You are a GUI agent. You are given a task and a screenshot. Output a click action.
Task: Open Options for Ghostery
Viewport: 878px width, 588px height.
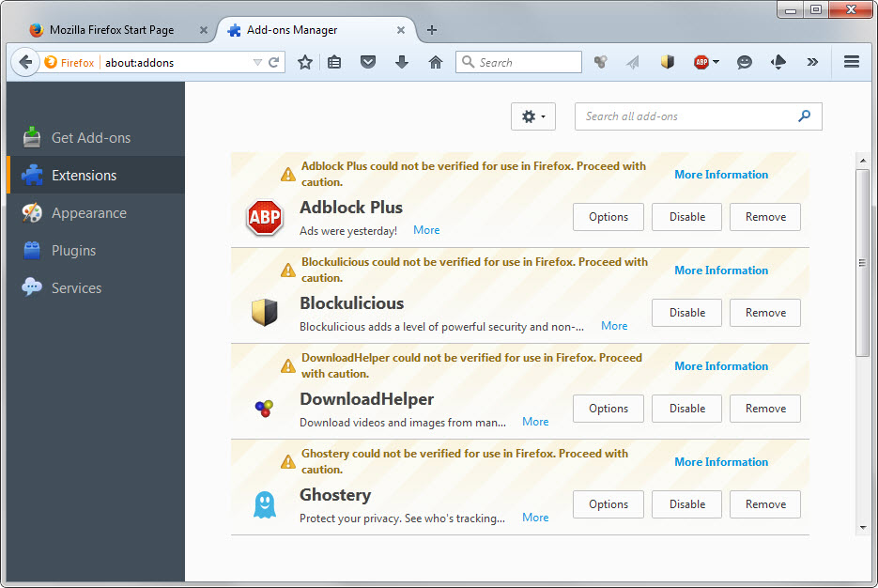608,504
